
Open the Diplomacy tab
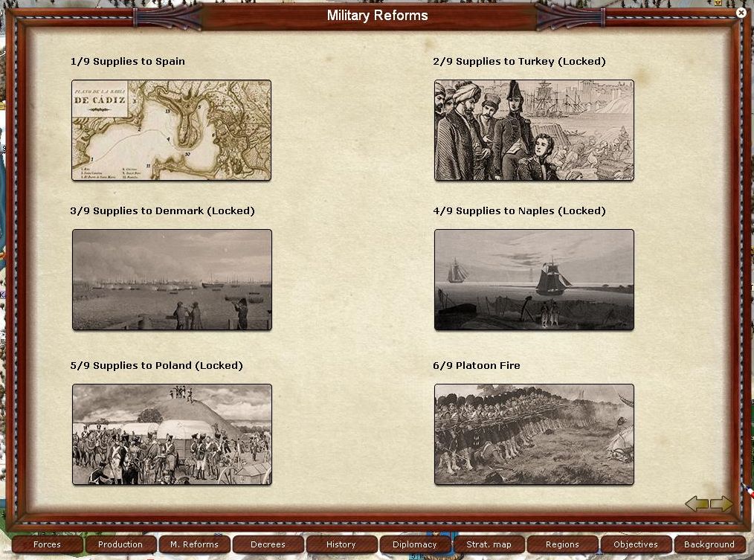click(x=415, y=544)
